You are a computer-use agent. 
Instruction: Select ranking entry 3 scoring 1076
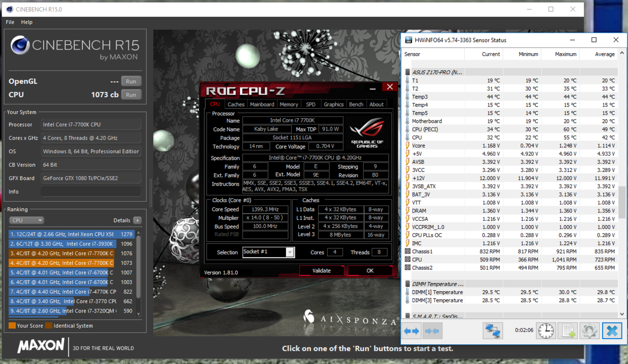tap(72, 253)
